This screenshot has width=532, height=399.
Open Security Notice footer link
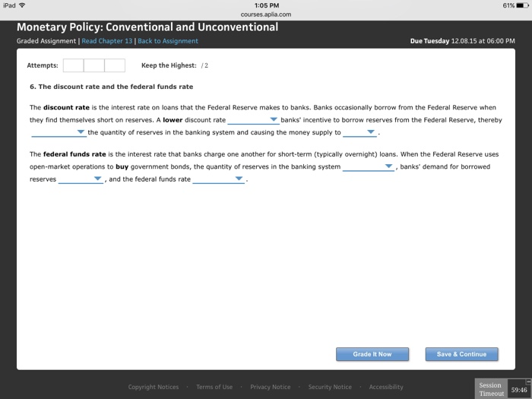(x=330, y=387)
